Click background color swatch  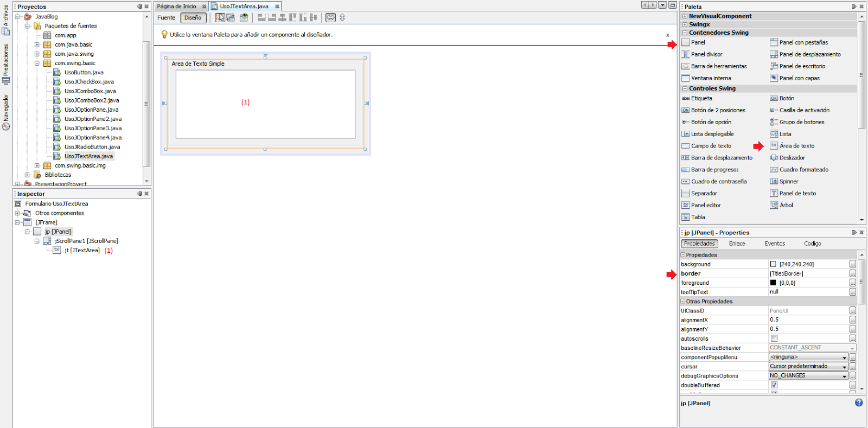click(x=773, y=264)
